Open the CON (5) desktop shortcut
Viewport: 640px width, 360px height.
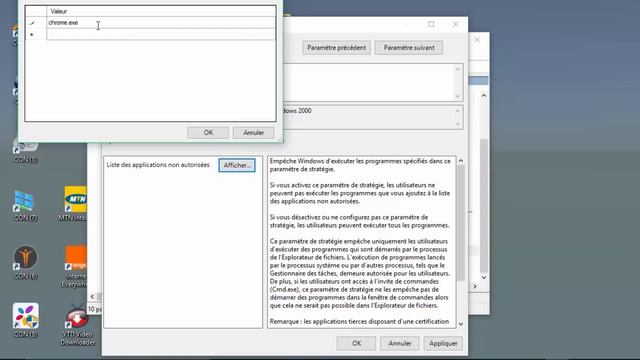click(25, 321)
